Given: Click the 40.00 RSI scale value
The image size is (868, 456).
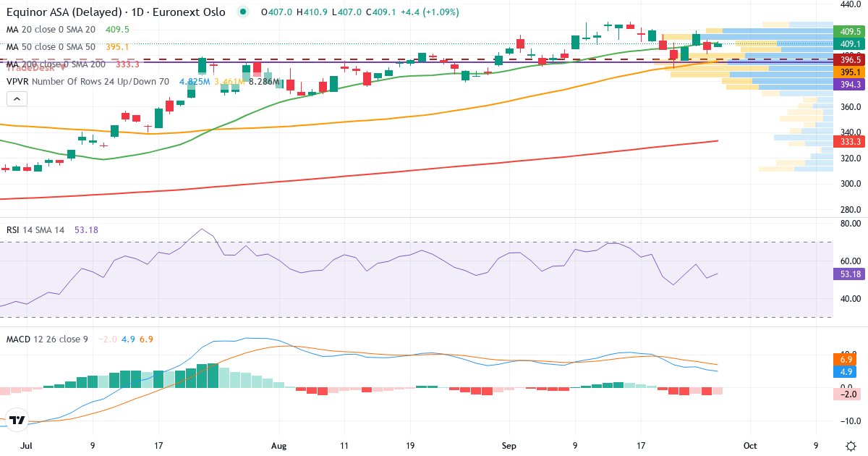Looking at the screenshot, I should (851, 298).
